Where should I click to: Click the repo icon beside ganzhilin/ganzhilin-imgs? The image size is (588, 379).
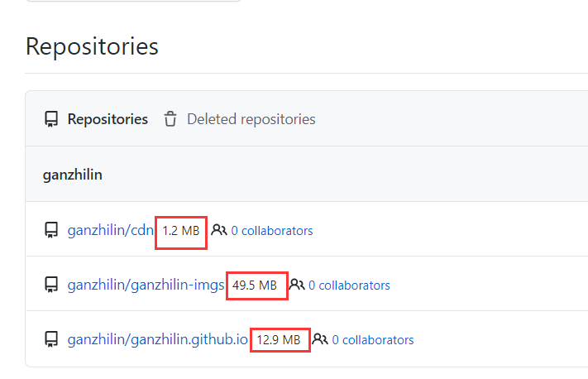(x=51, y=285)
